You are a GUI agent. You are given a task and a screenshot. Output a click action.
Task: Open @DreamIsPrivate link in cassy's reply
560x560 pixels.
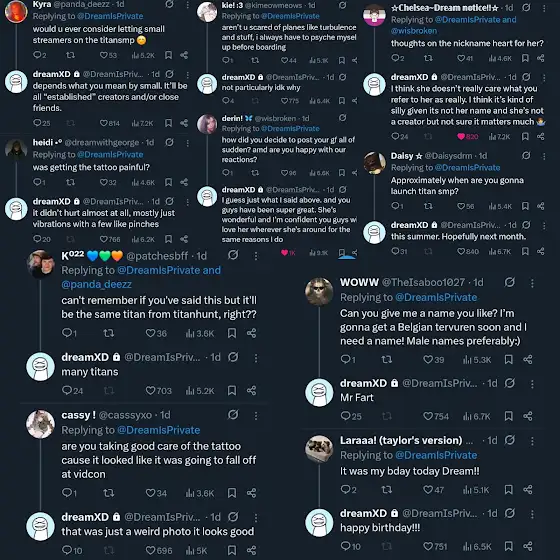158,430
